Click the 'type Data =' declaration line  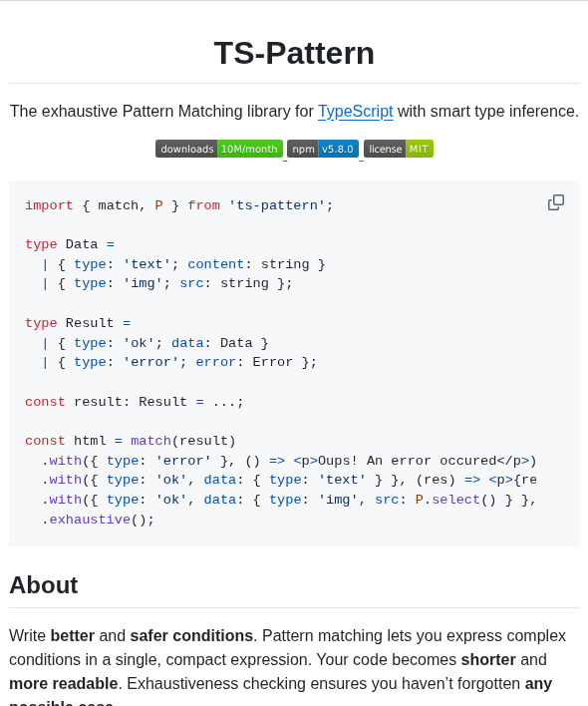(70, 244)
